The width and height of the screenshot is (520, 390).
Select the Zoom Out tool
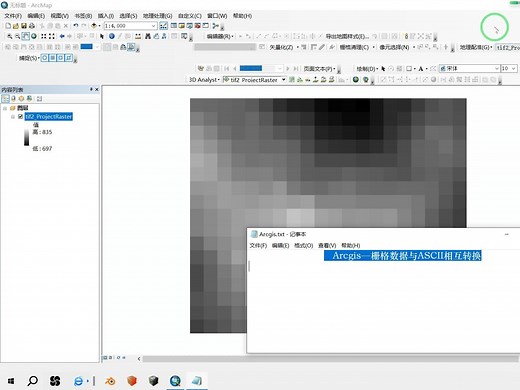[x=17, y=36]
